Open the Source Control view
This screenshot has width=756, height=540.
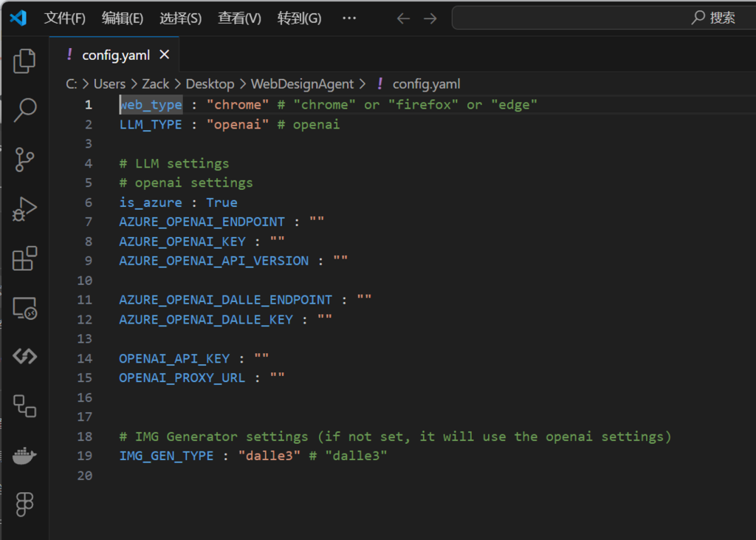click(x=24, y=160)
